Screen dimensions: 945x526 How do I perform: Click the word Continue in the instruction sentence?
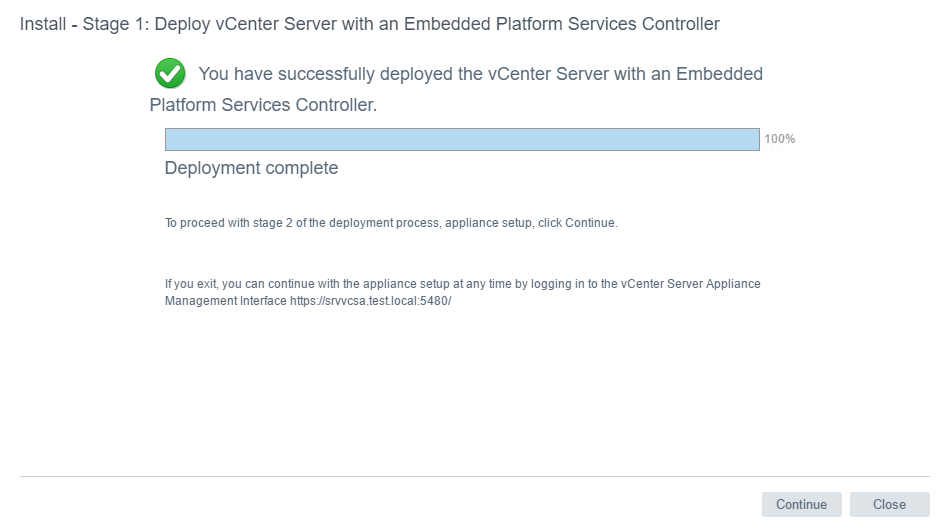click(589, 223)
